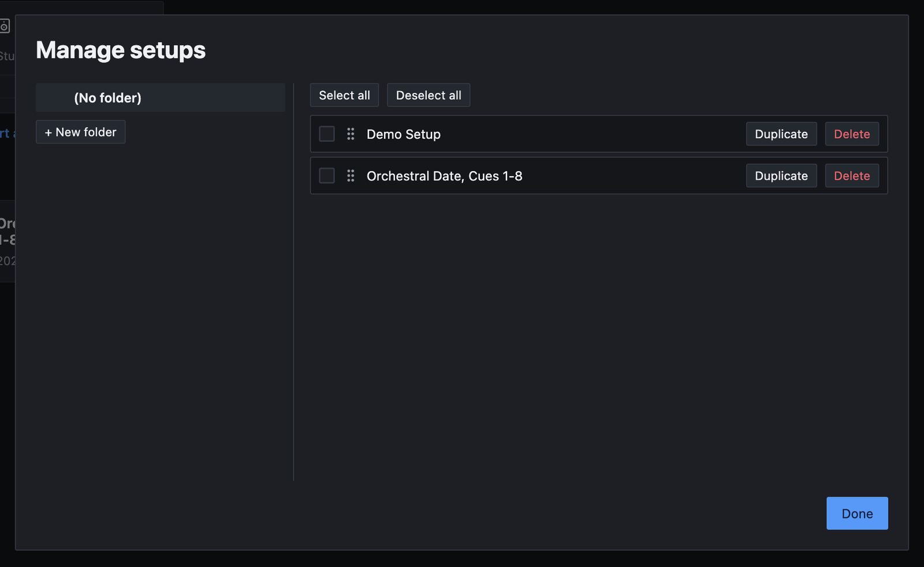Create a new folder
Viewport: 924px width, 567px height.
[x=81, y=132]
